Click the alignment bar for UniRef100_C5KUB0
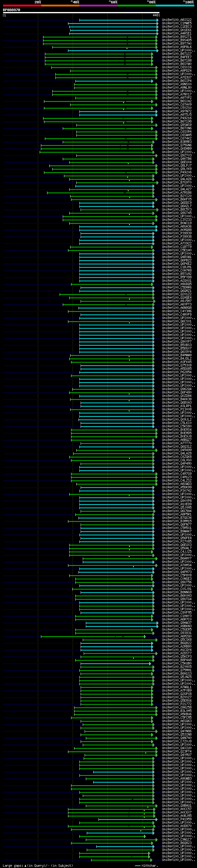The height and width of the screenshot is (868, 197). pos(116,664)
